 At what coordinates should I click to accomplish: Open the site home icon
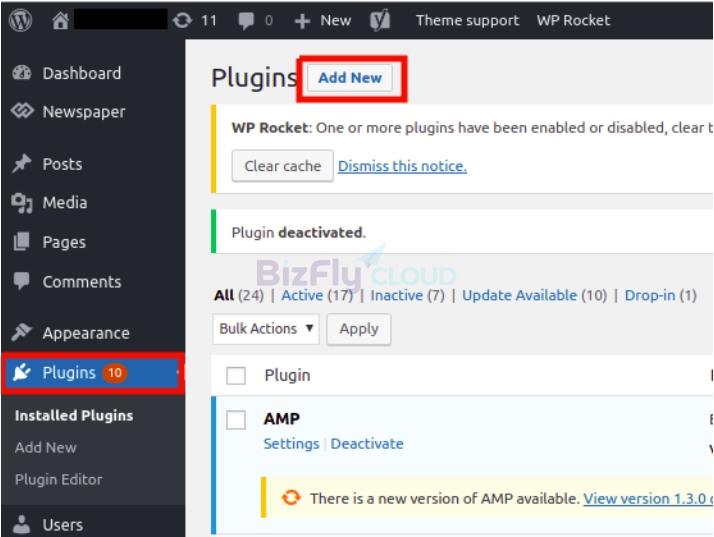[61, 20]
